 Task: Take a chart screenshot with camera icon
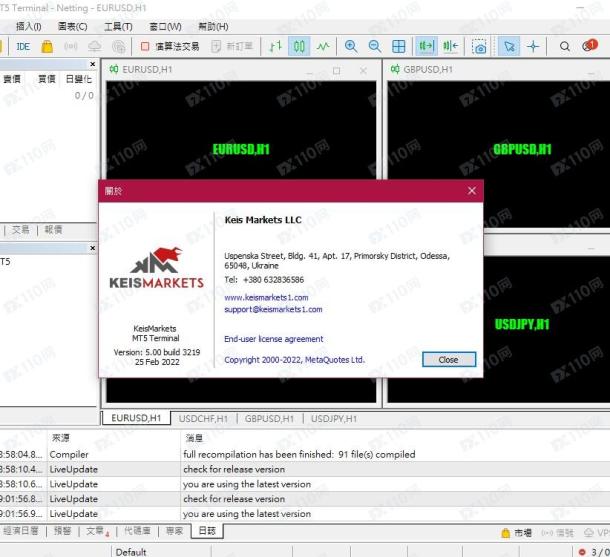coord(479,47)
